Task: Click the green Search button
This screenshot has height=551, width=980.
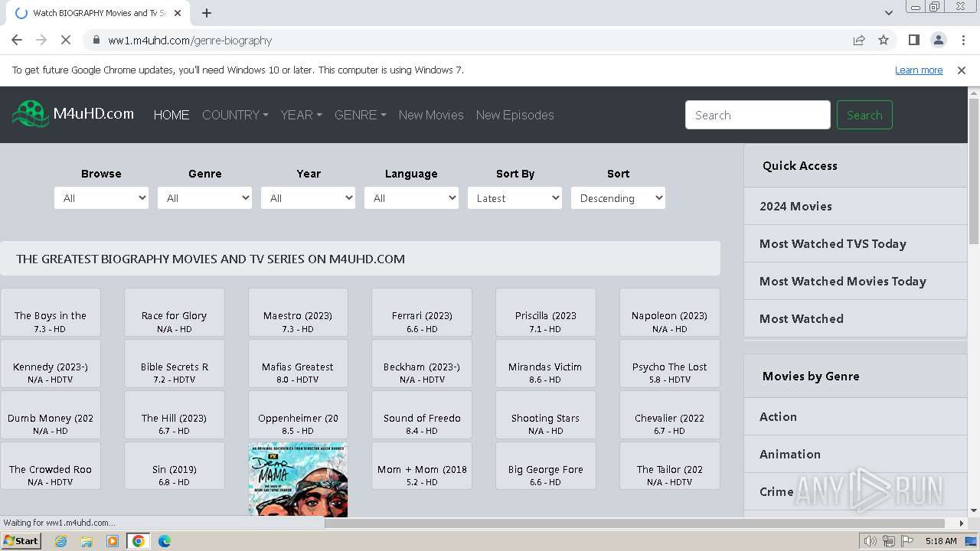Action: (864, 115)
